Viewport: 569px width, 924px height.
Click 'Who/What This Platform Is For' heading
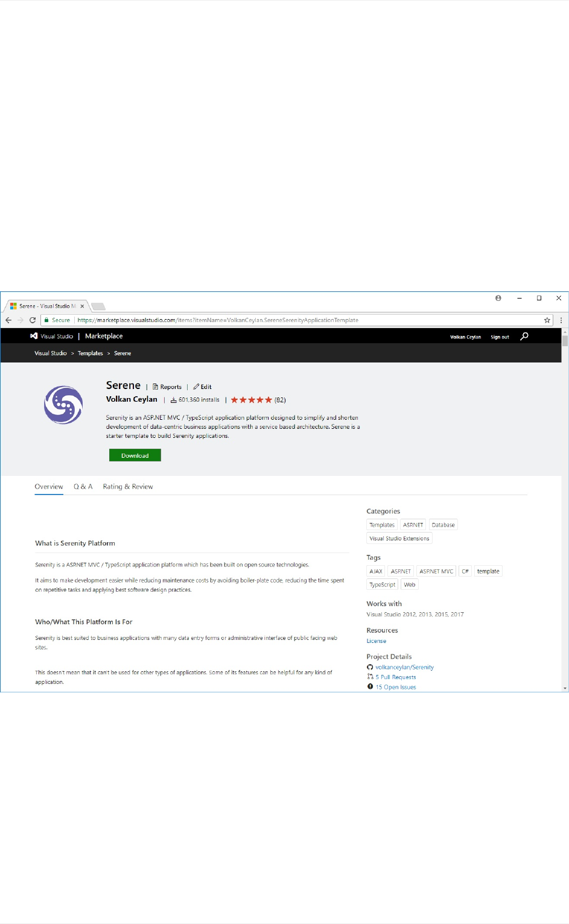[x=84, y=622]
